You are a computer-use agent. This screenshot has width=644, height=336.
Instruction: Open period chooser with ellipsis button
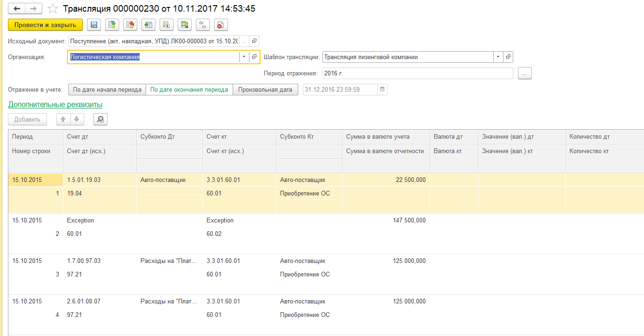click(x=524, y=74)
